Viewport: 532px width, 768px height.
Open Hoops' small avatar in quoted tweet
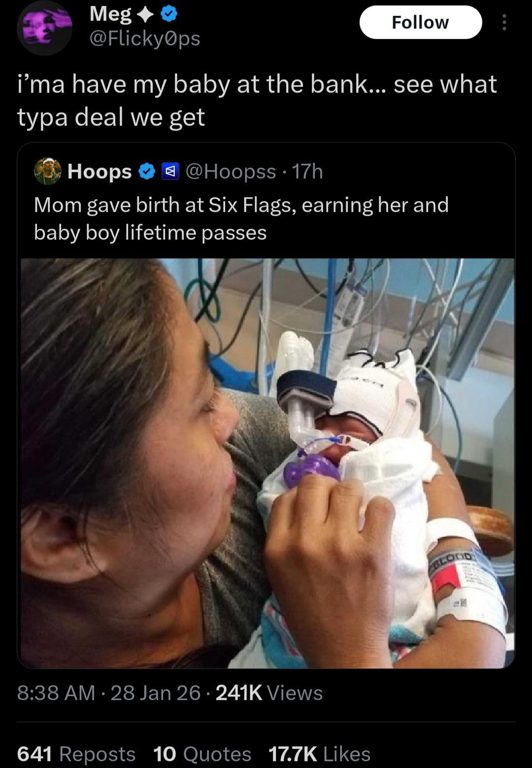47,172
